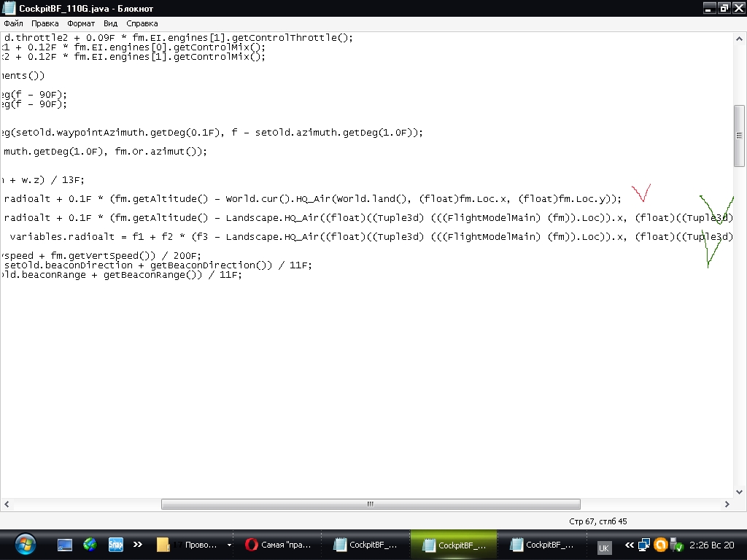747x560 pixels.
Task: Click the UK language indicator
Action: coord(603,548)
